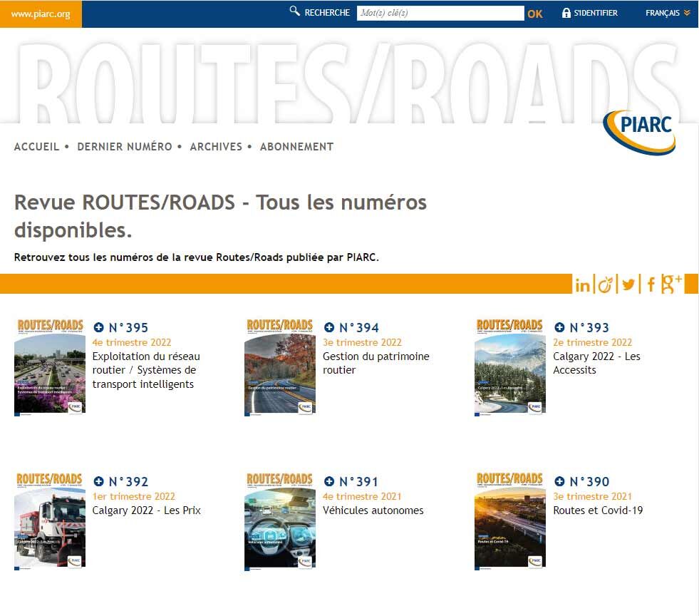Click '1er trimestre 2022' date text
The width and height of the screenshot is (699, 616).
click(133, 496)
